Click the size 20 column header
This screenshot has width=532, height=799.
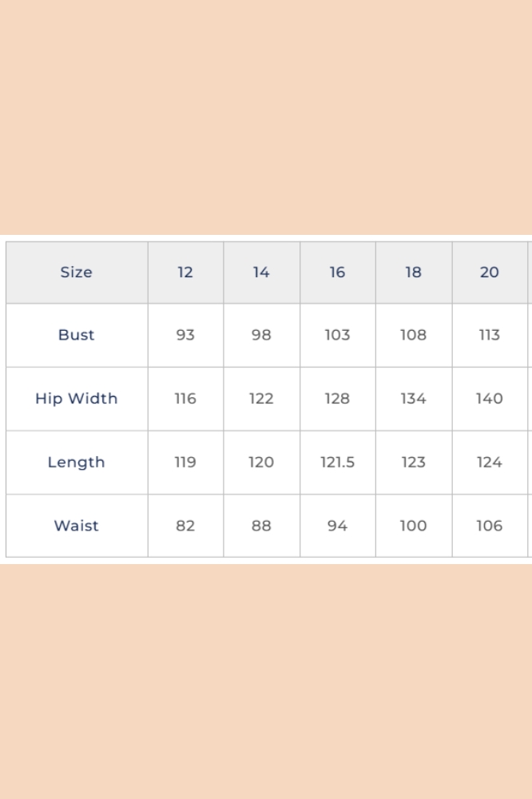(x=489, y=272)
